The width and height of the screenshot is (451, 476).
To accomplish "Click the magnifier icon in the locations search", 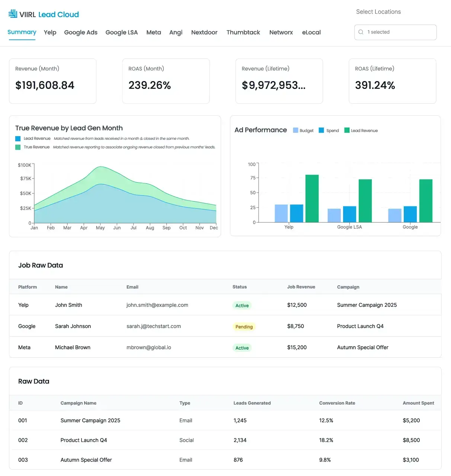I will click(361, 32).
